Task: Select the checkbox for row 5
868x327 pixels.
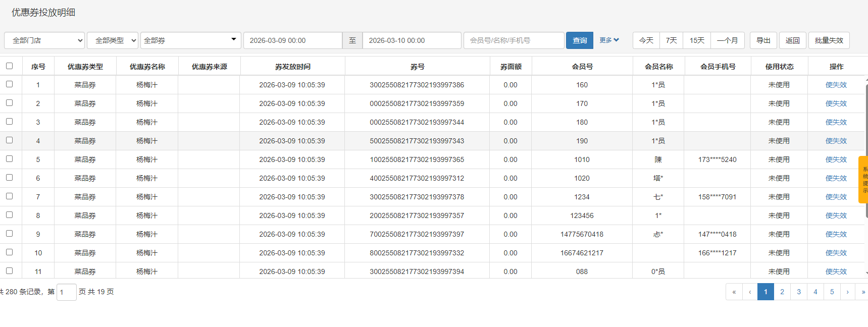Action: pyautogui.click(x=9, y=159)
